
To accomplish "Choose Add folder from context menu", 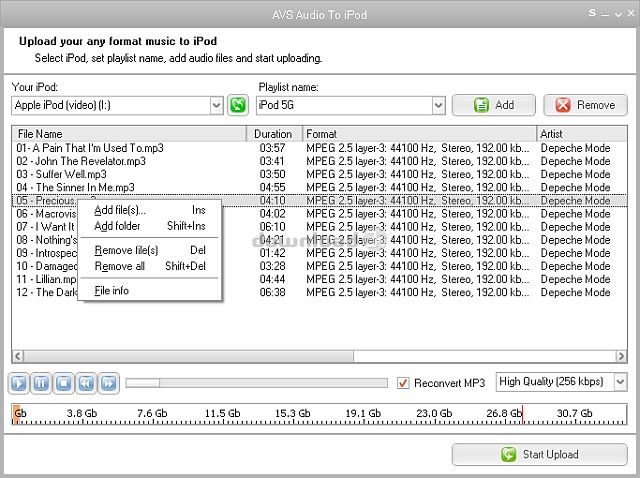I will 150,226.
